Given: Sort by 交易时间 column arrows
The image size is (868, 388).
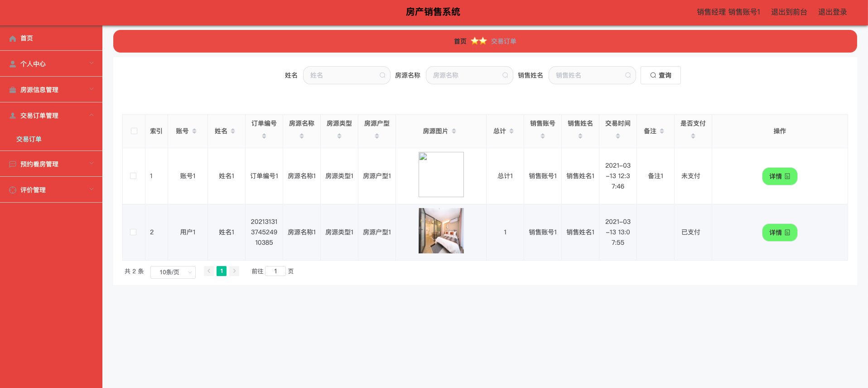Looking at the screenshot, I should coord(618,136).
